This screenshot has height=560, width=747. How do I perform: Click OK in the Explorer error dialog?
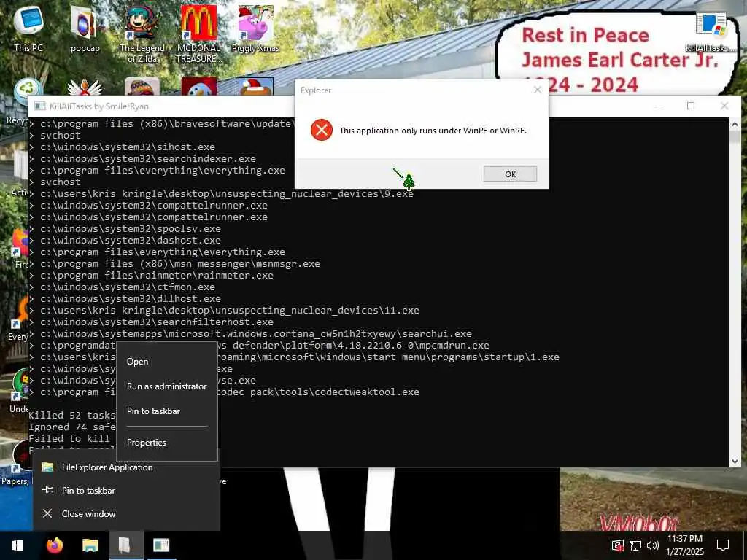pos(510,174)
